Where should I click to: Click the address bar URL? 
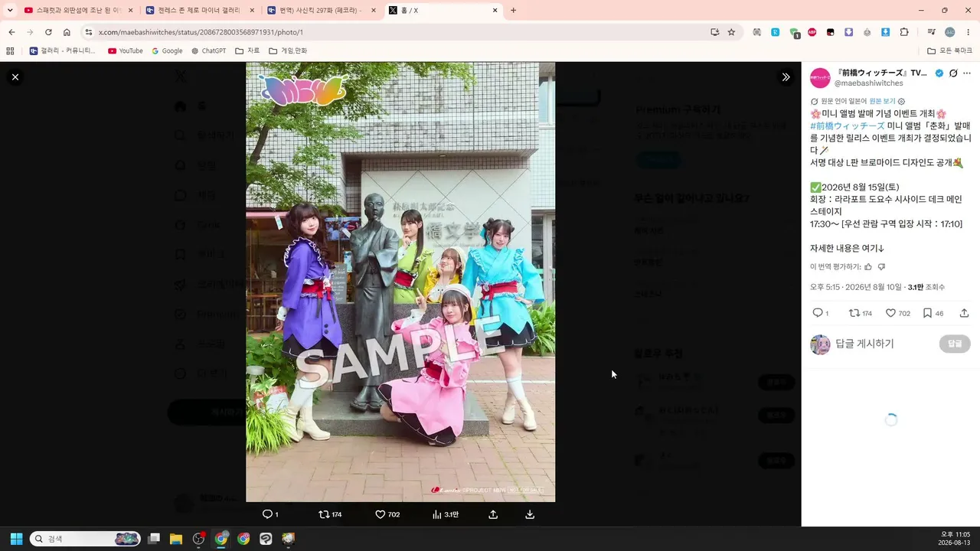201,32
